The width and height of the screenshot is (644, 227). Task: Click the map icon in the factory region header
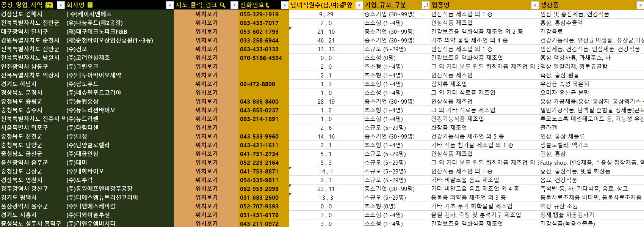pyautogui.click(x=49, y=5)
